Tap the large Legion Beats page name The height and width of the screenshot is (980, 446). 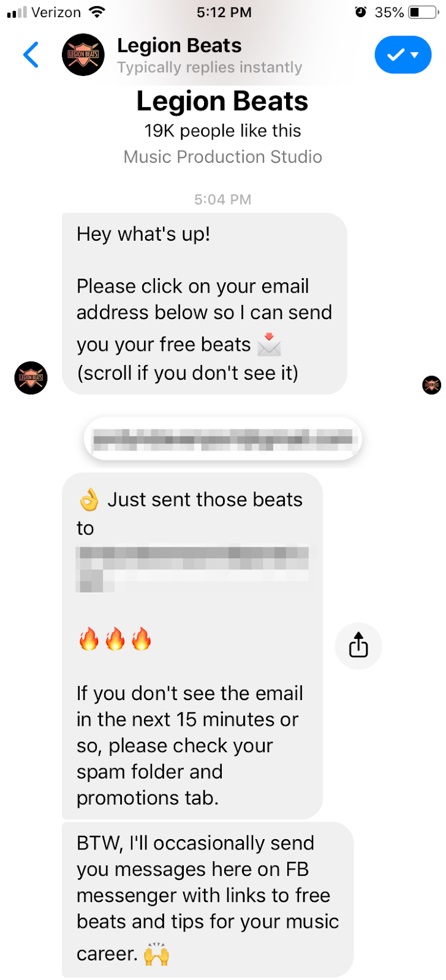click(222, 101)
